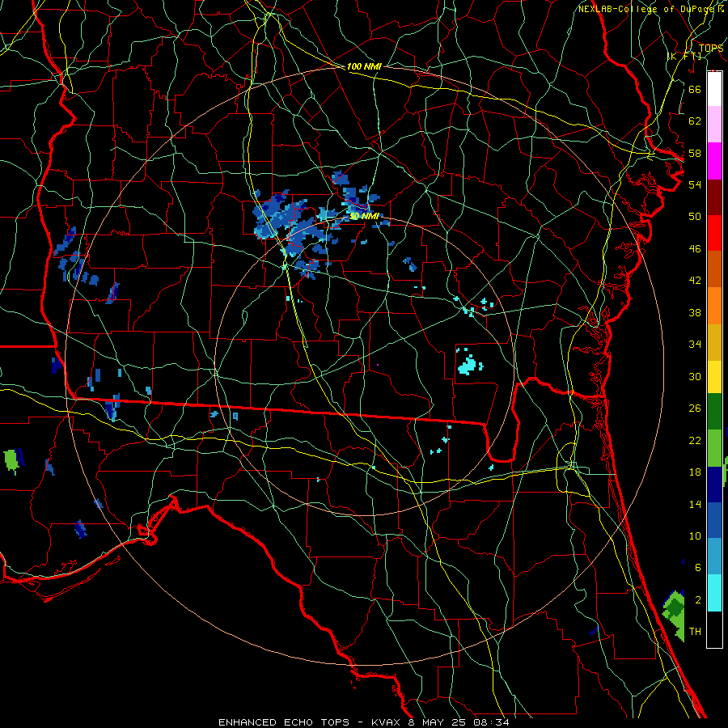Click the '50 NMI' range ring label
Image resolution: width=728 pixels, height=728 pixels.
point(365,216)
